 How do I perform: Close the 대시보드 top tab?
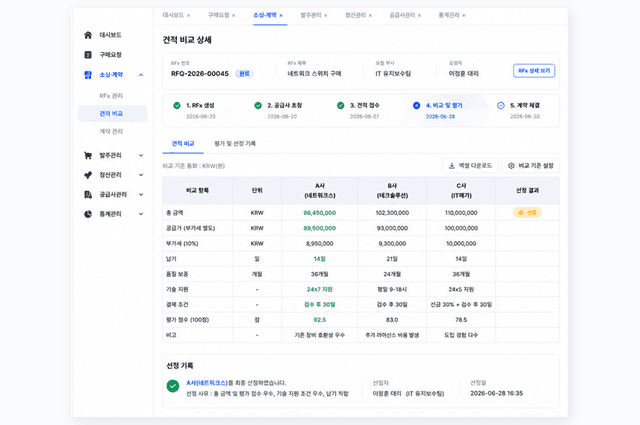coord(189,16)
